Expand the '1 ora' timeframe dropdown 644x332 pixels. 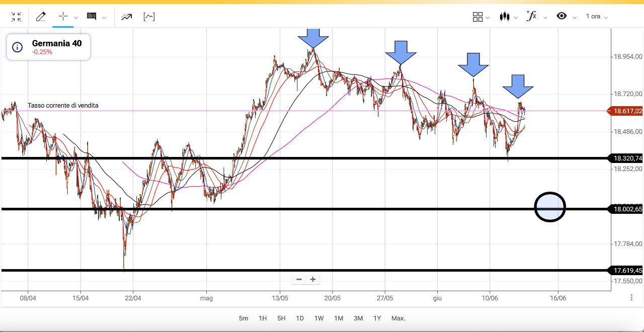[597, 17]
